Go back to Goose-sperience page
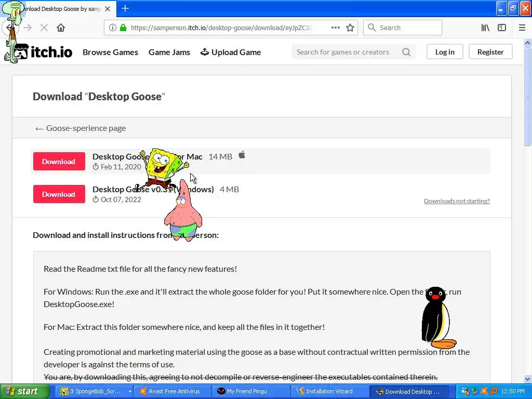This screenshot has height=399, width=532. point(81,128)
